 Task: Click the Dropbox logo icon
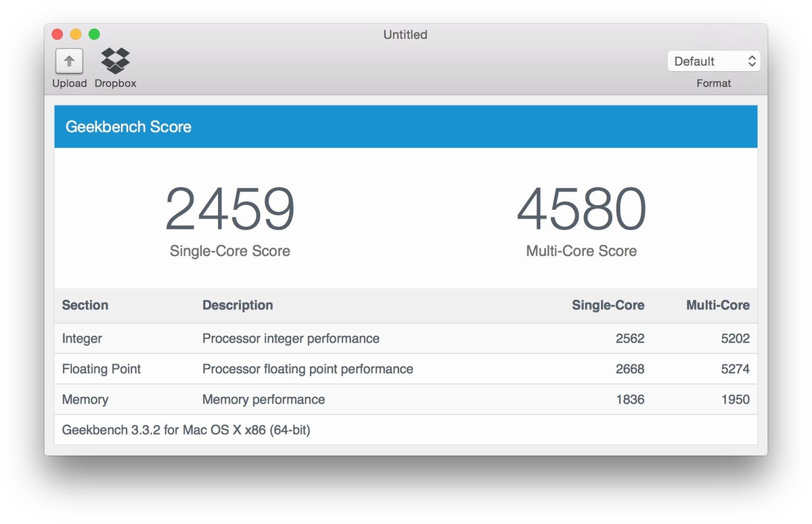(x=116, y=61)
